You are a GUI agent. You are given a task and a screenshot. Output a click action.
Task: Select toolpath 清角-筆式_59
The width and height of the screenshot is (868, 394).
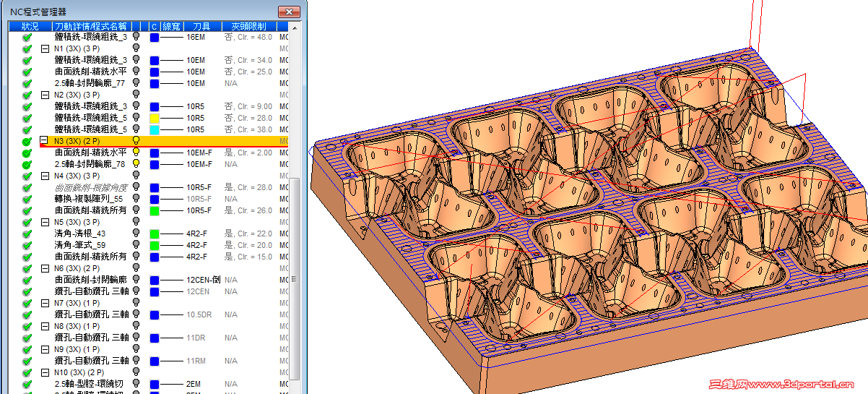pos(80,245)
